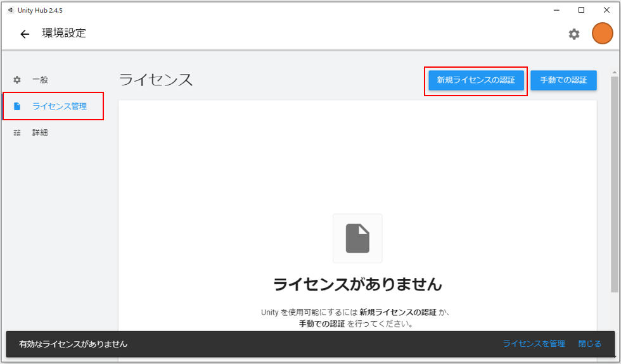Click the ライセンス page title

156,80
